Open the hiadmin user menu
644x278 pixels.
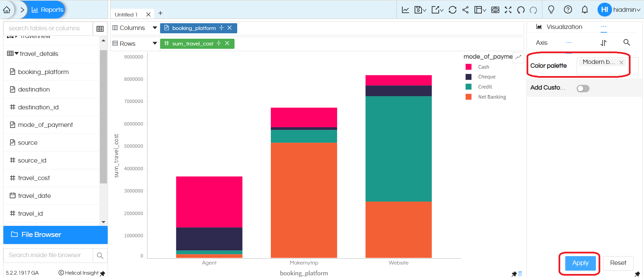coord(619,9)
